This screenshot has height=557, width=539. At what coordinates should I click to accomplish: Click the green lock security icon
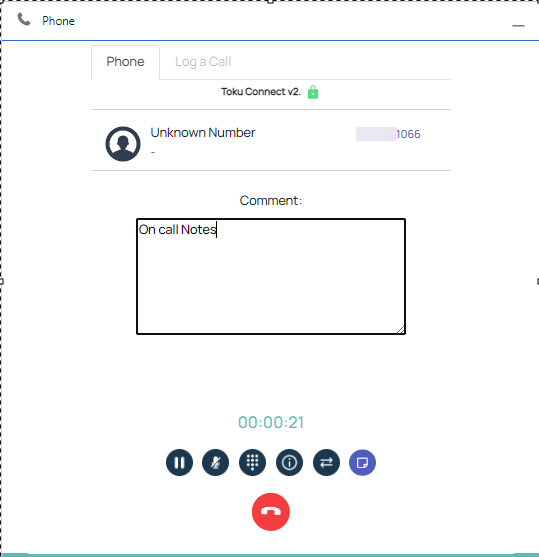pyautogui.click(x=313, y=92)
